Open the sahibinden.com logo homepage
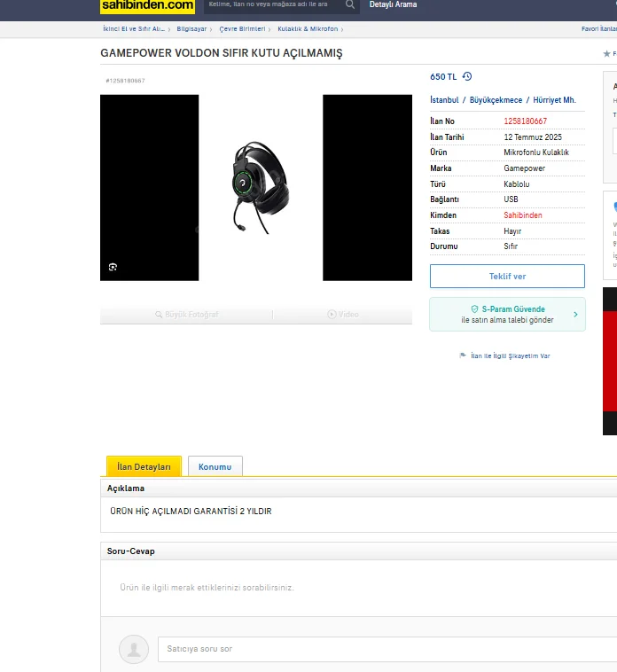Image resolution: width=617 pixels, height=672 pixels. [147, 6]
